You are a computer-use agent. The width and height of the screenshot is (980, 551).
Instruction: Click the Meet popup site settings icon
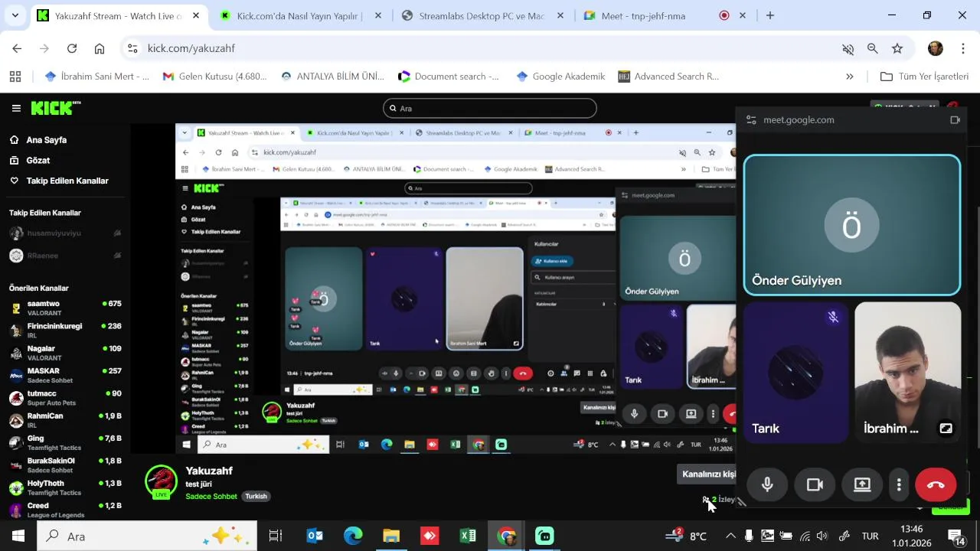[x=751, y=120]
